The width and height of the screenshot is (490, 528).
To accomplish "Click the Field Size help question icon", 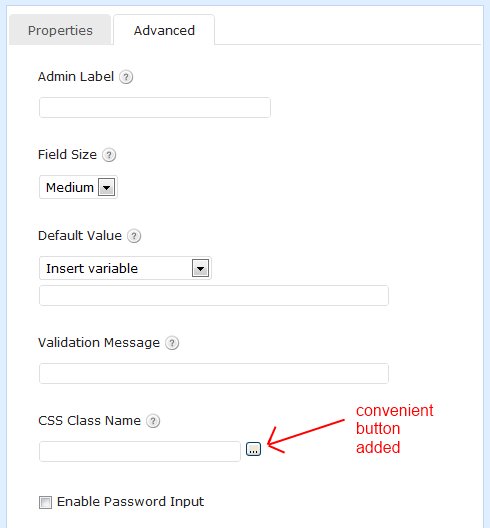I will (109, 155).
